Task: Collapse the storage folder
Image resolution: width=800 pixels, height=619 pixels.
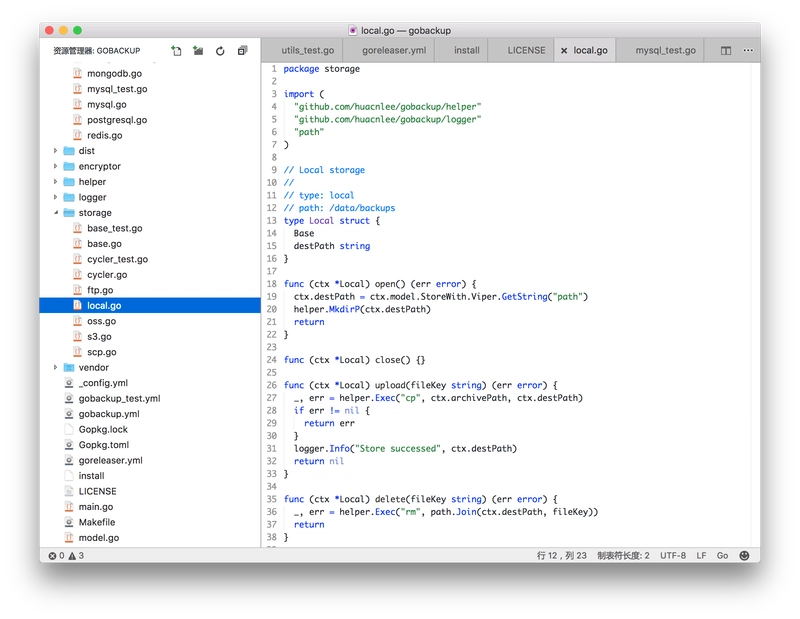Action: [55, 213]
